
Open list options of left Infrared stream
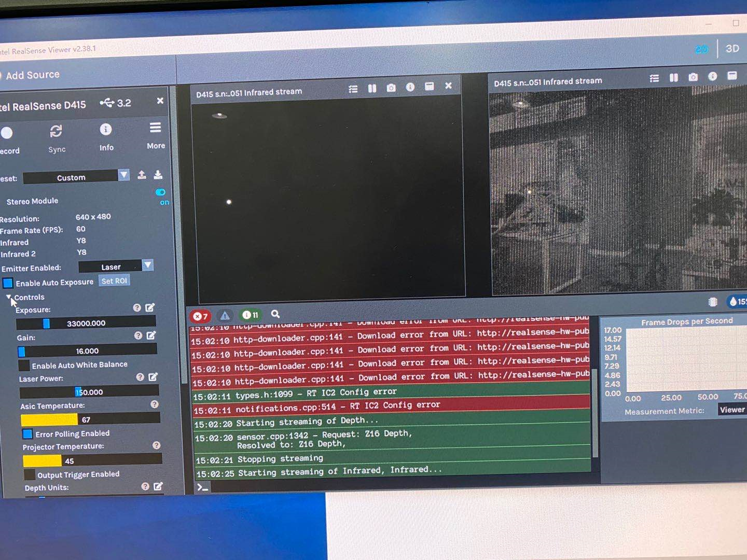353,89
